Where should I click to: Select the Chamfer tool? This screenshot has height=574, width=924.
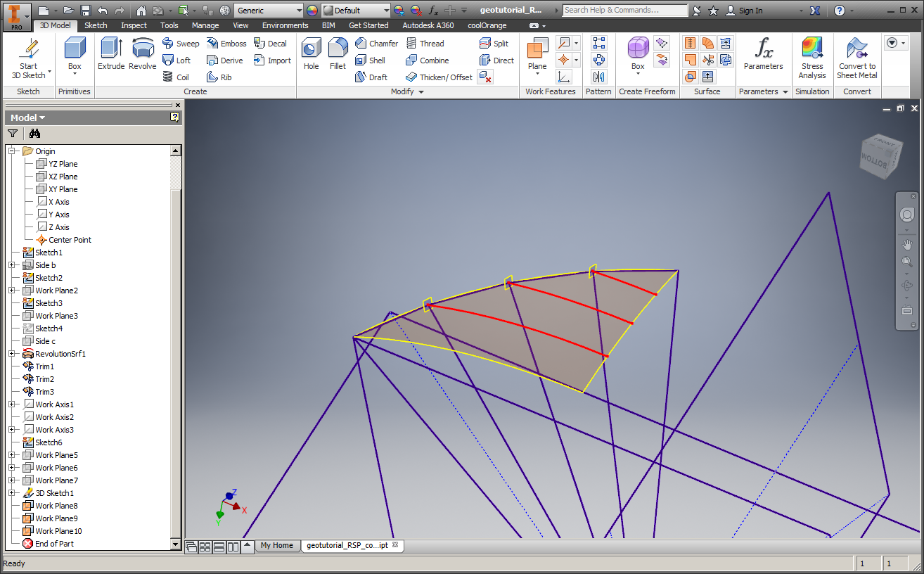tap(376, 44)
